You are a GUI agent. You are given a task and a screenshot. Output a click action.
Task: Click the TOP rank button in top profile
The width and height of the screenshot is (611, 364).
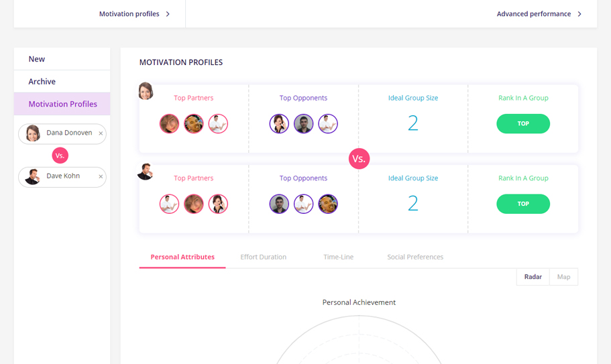pos(523,124)
